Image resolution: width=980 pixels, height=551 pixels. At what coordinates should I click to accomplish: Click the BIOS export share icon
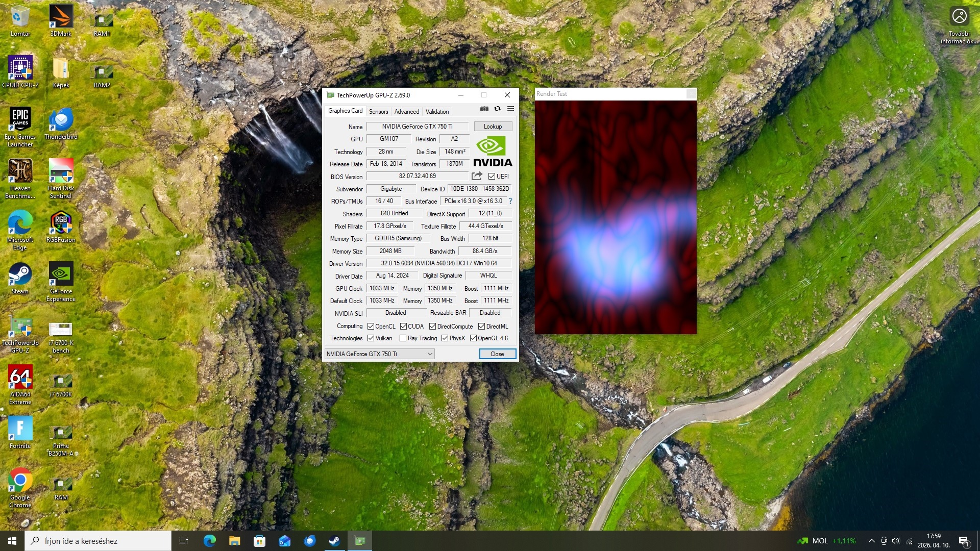point(477,176)
